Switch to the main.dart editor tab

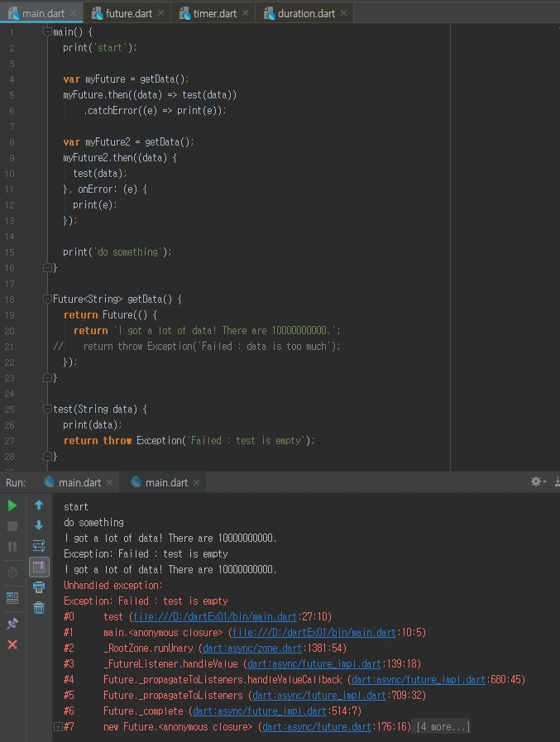coord(43,13)
